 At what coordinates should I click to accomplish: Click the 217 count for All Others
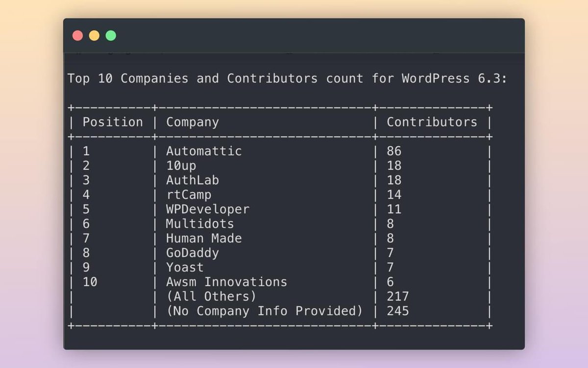(398, 297)
